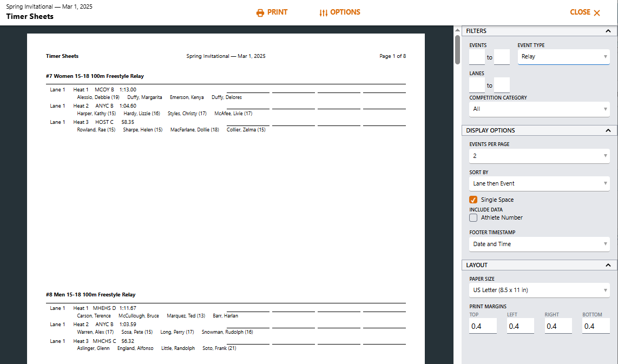Image resolution: width=618 pixels, height=364 pixels.
Task: Click swimmer 'Snowman, Rudolph (16)'
Action: tap(227, 332)
